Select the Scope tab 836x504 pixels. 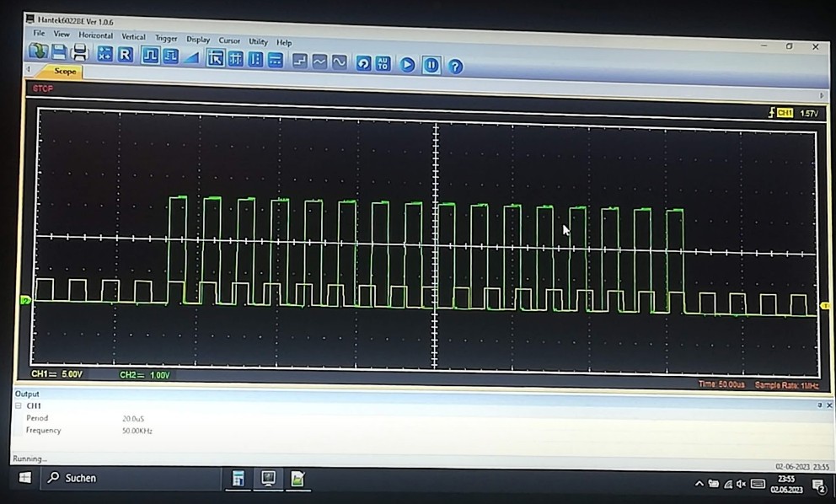[x=65, y=72]
